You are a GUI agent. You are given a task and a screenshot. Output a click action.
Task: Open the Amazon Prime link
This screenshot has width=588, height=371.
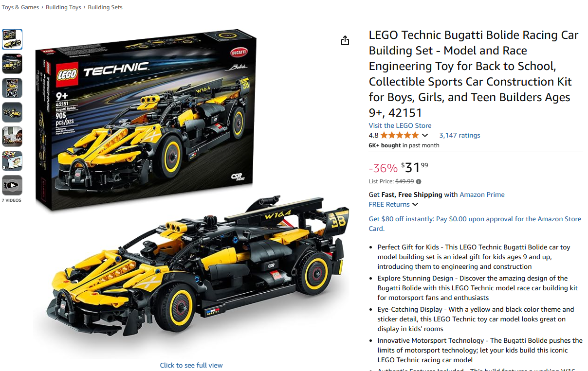click(482, 194)
